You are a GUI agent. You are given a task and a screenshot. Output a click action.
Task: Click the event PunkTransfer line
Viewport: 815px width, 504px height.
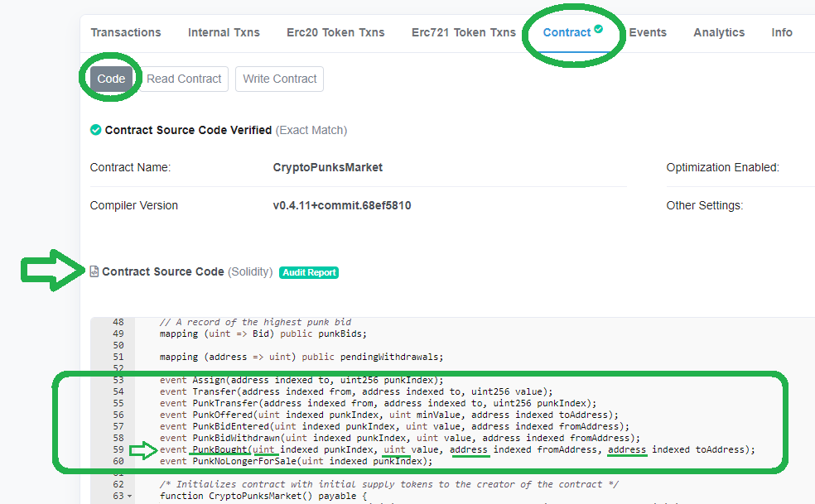tap(378, 403)
